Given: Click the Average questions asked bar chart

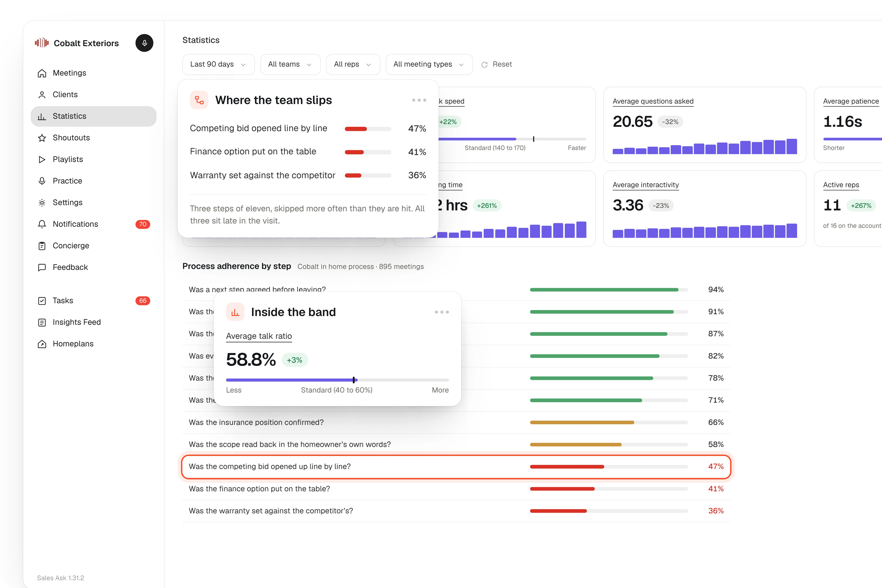Looking at the screenshot, I should [x=705, y=147].
